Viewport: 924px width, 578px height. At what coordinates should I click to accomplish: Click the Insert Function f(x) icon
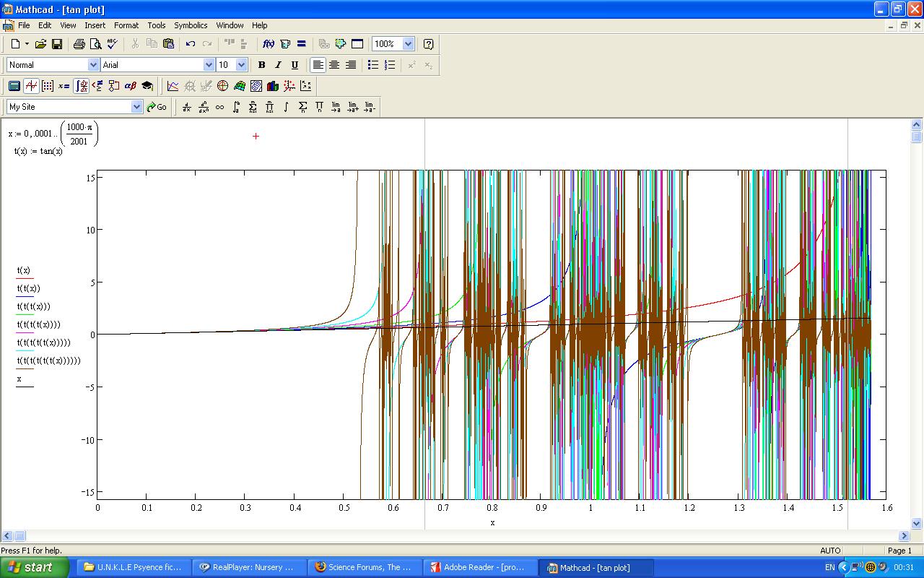[x=268, y=44]
